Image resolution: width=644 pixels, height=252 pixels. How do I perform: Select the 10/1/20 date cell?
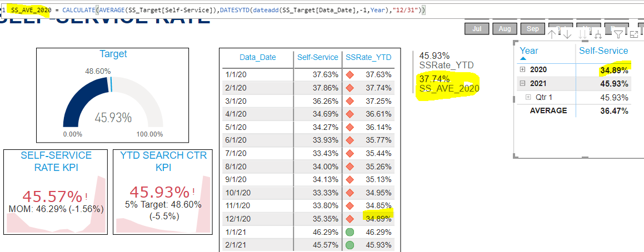(x=237, y=193)
